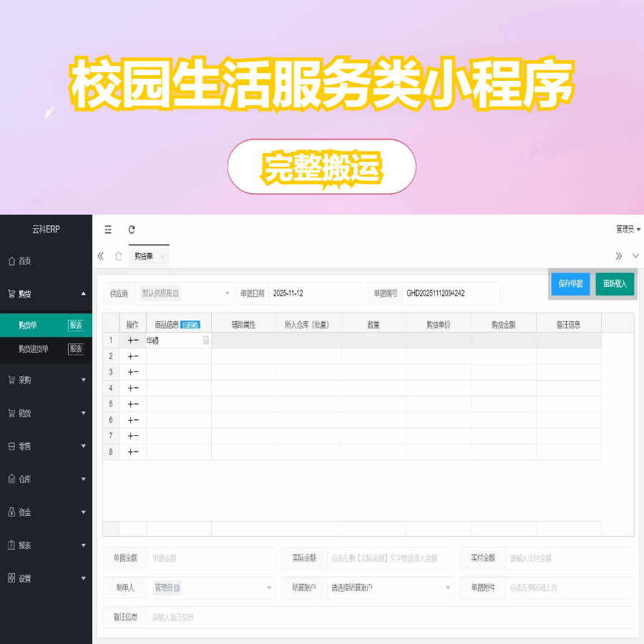Collapse the sidebar using the menu icon
The height and width of the screenshot is (644, 644).
point(108,230)
